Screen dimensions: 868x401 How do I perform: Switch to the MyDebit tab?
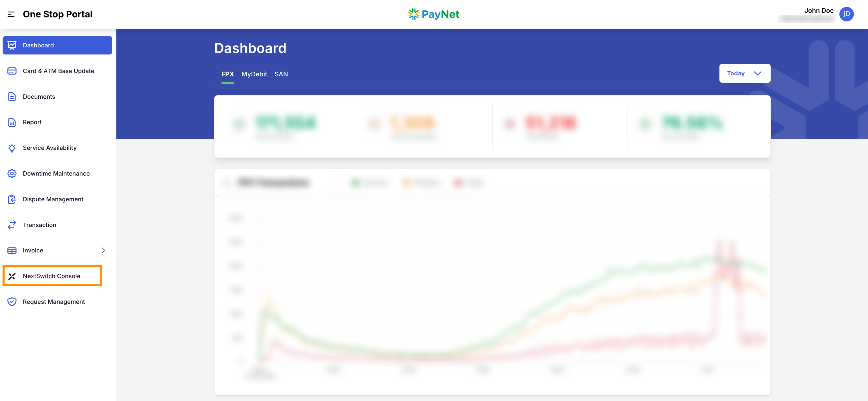(x=254, y=74)
